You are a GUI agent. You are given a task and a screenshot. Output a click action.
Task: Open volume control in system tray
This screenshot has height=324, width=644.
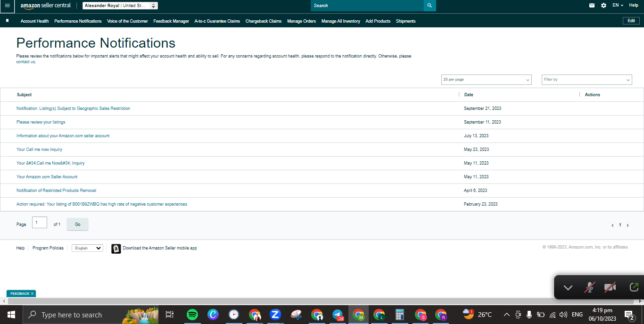[x=563, y=315]
